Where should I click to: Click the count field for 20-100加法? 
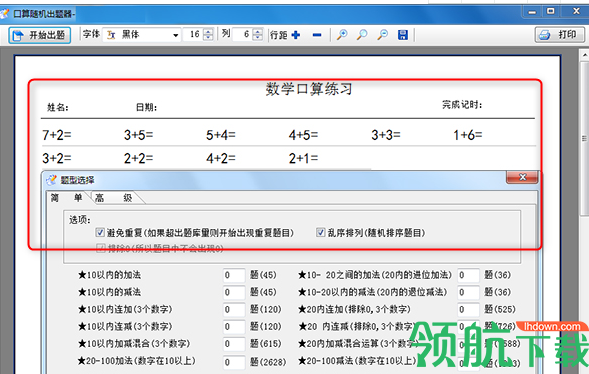(x=234, y=362)
